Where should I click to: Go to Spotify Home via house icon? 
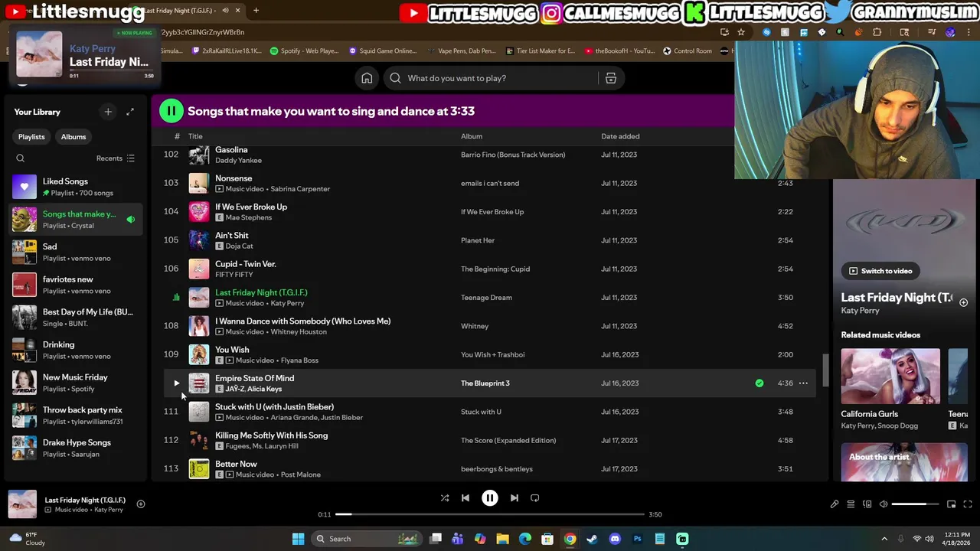pos(367,78)
